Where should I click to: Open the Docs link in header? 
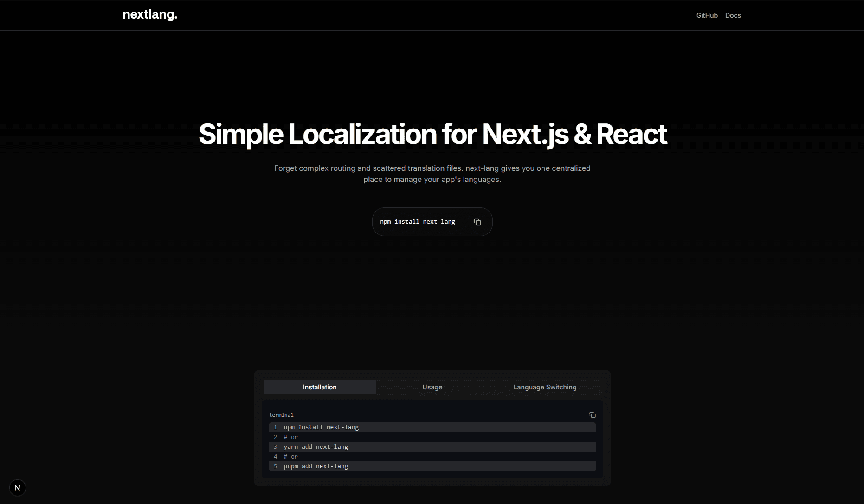click(733, 15)
